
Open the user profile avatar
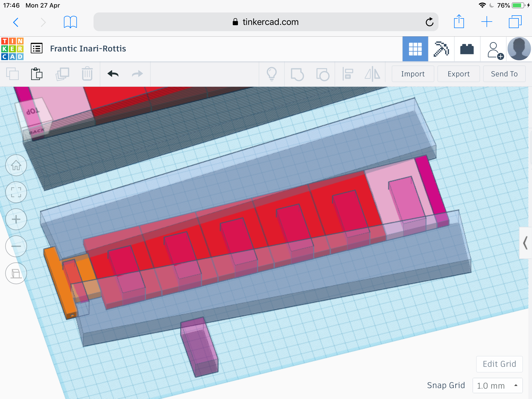[519, 49]
